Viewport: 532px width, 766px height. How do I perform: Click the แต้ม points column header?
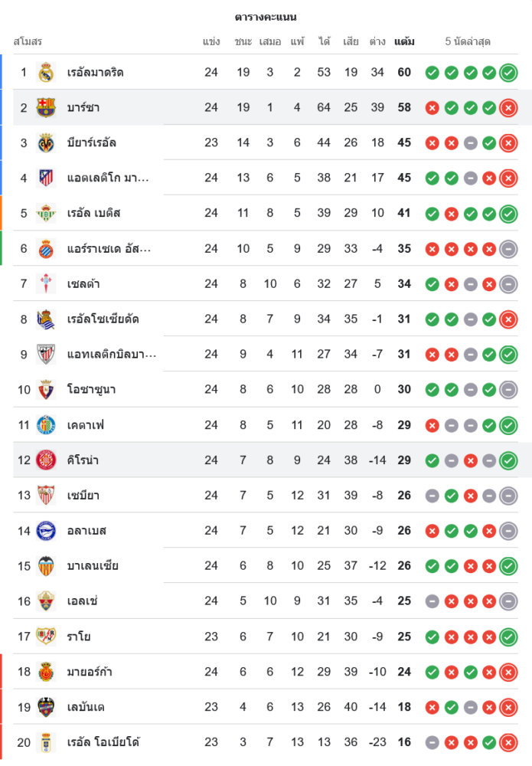click(x=404, y=41)
